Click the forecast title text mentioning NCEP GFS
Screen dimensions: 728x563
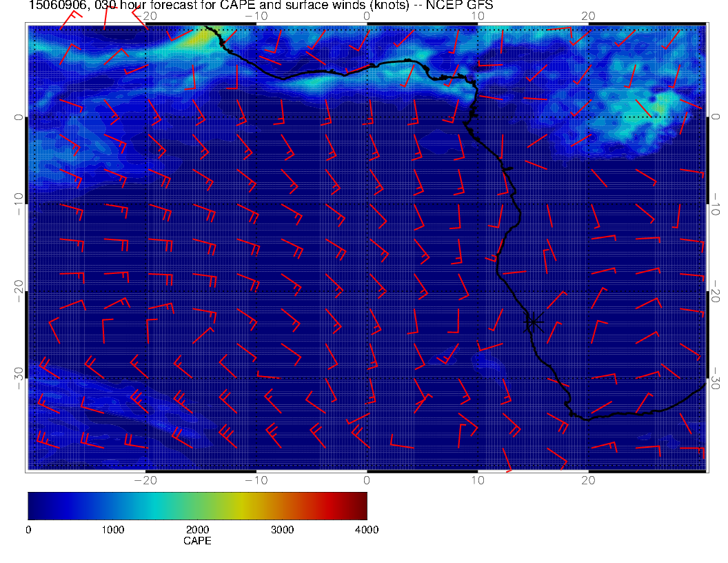[x=261, y=5]
